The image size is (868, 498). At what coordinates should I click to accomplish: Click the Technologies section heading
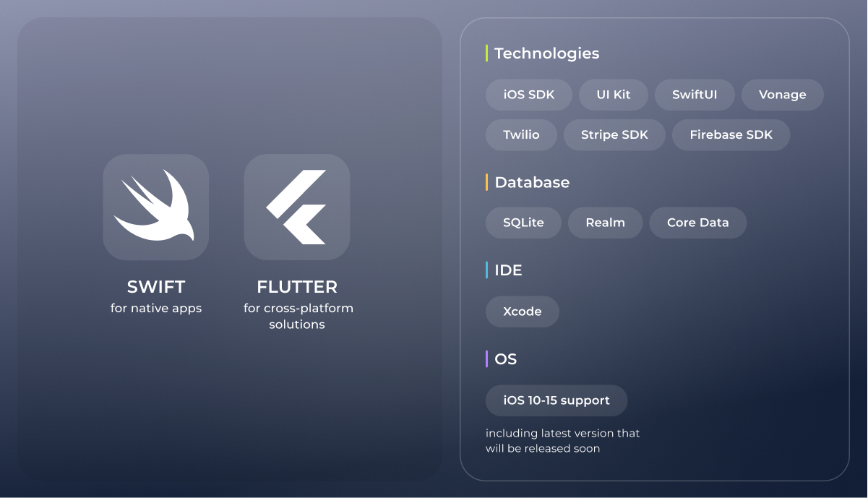click(547, 53)
